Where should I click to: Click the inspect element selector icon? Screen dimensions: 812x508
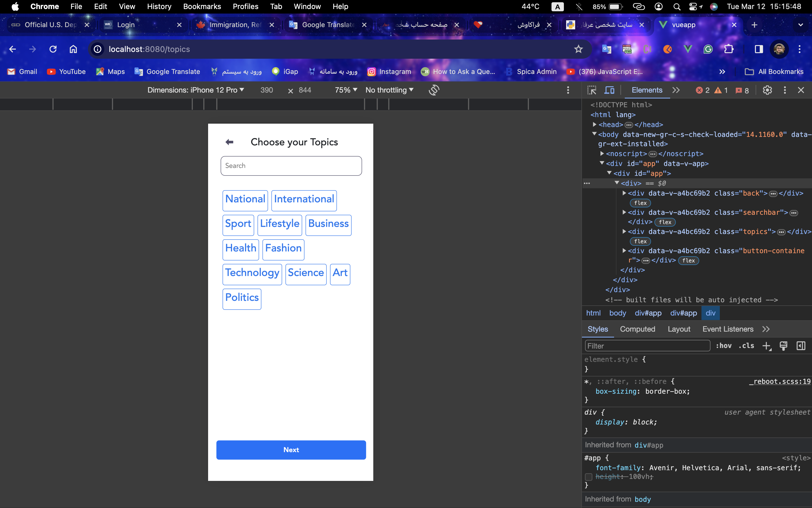click(592, 90)
